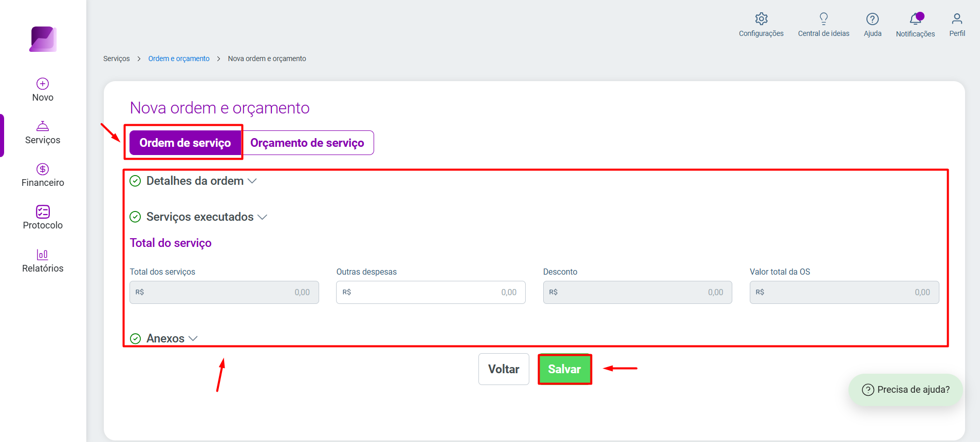The image size is (980, 442).
Task: Open Central de ideias lightbulb icon
Action: 824,19
